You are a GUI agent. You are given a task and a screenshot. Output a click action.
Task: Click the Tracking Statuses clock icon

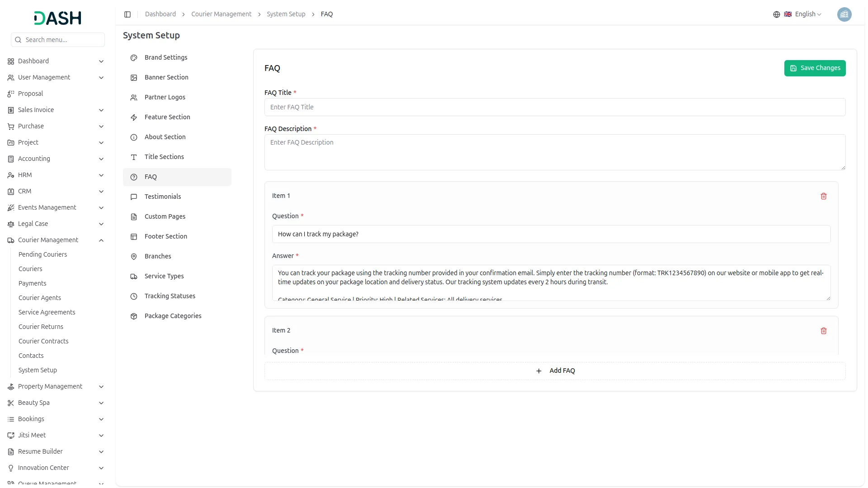(x=134, y=296)
